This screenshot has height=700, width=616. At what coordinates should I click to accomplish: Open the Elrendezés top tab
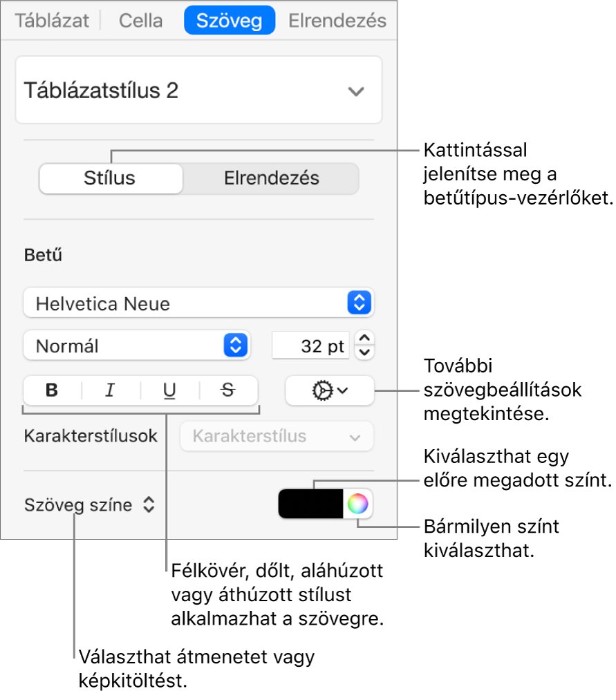point(337,21)
